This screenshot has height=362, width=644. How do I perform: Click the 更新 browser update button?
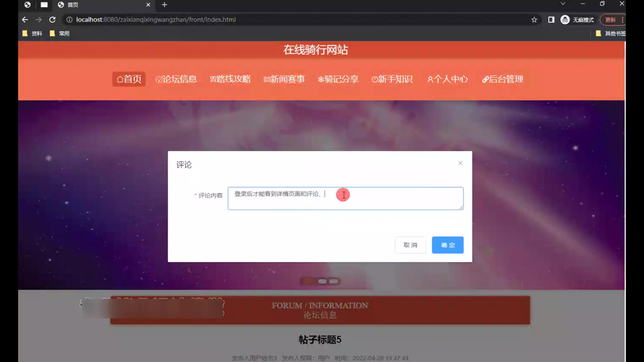click(610, 20)
